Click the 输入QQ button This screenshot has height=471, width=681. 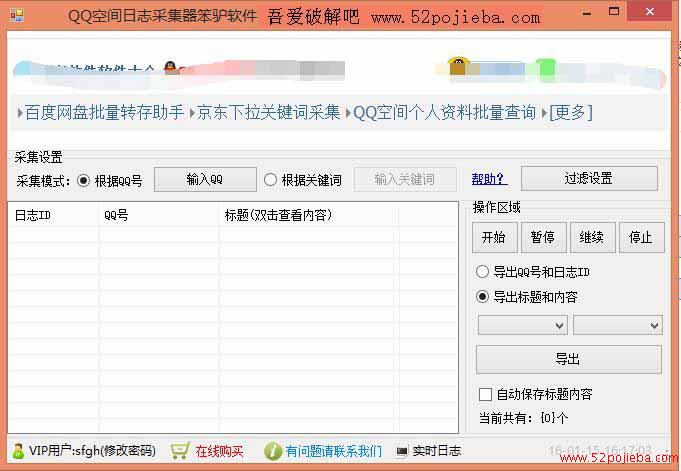point(205,179)
